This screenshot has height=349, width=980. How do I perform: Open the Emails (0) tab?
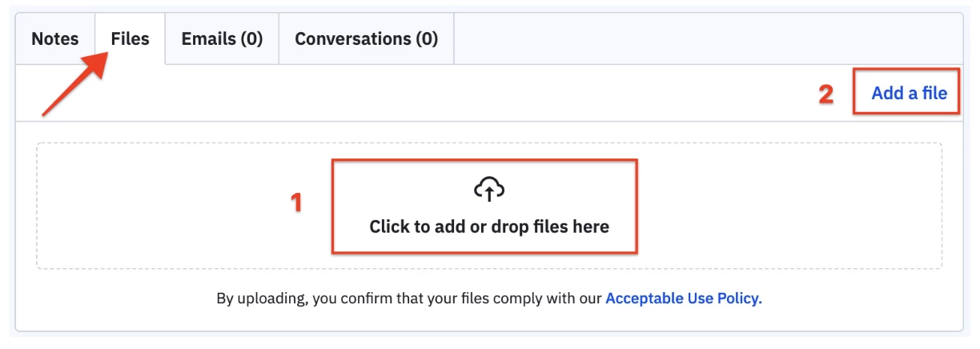pos(222,38)
